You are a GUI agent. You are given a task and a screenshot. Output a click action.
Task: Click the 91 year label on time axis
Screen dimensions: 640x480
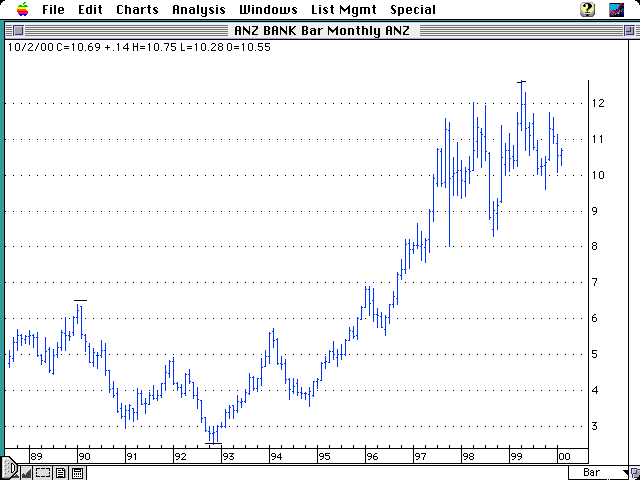[132, 456]
